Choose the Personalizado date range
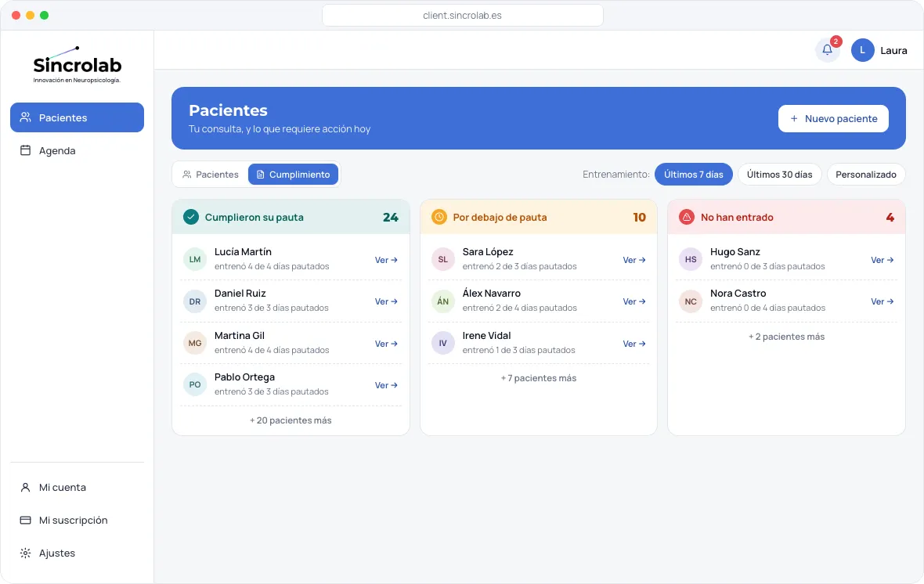The image size is (924, 584). (x=866, y=175)
